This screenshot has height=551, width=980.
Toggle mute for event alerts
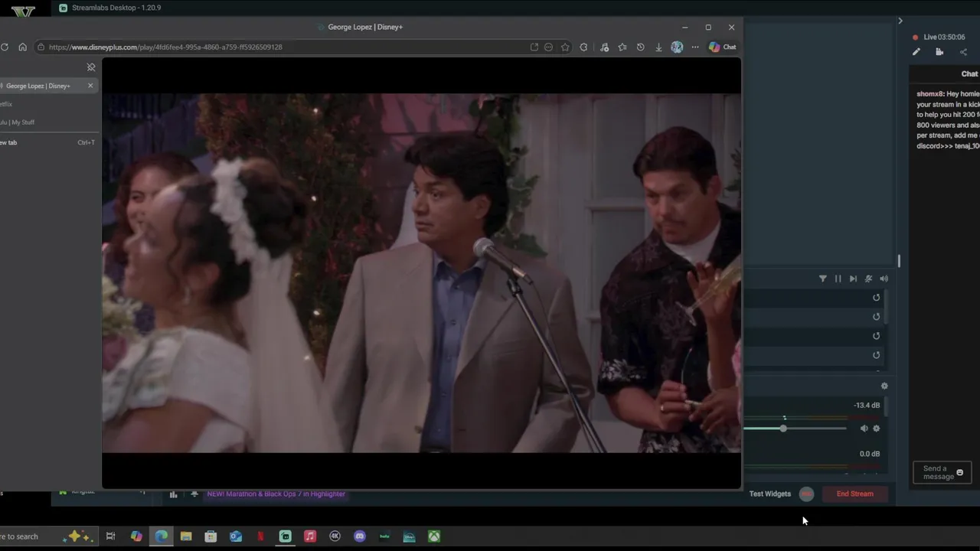[868, 279]
